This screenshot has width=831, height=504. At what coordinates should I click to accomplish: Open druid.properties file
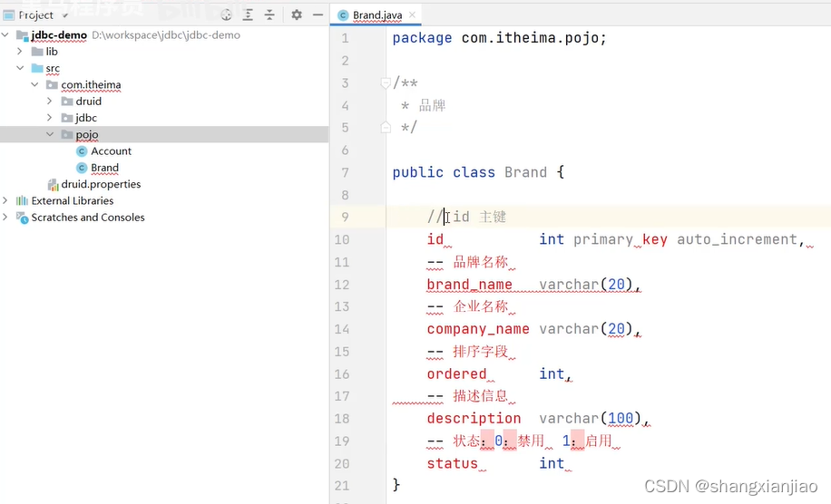101,184
